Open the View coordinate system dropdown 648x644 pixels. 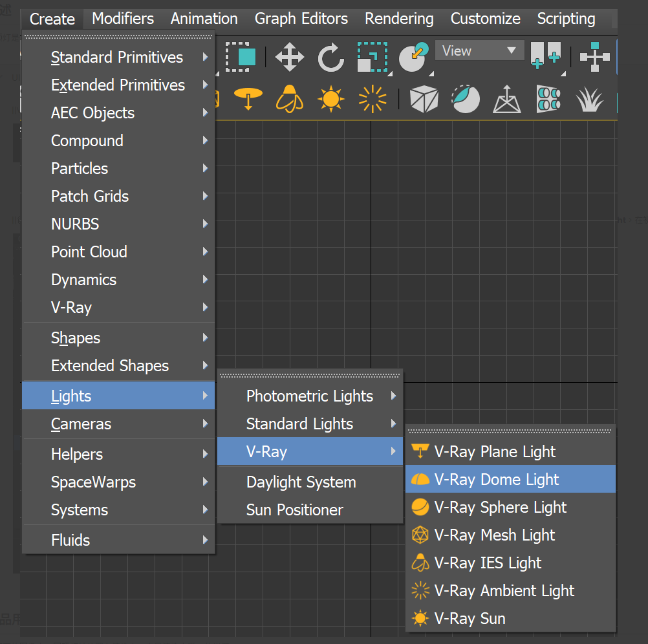coord(479,50)
